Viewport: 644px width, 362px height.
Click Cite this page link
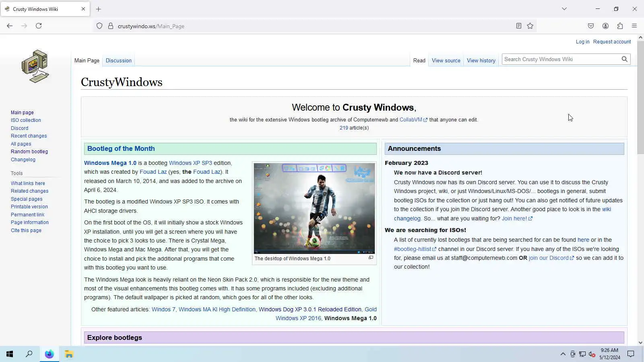click(26, 230)
